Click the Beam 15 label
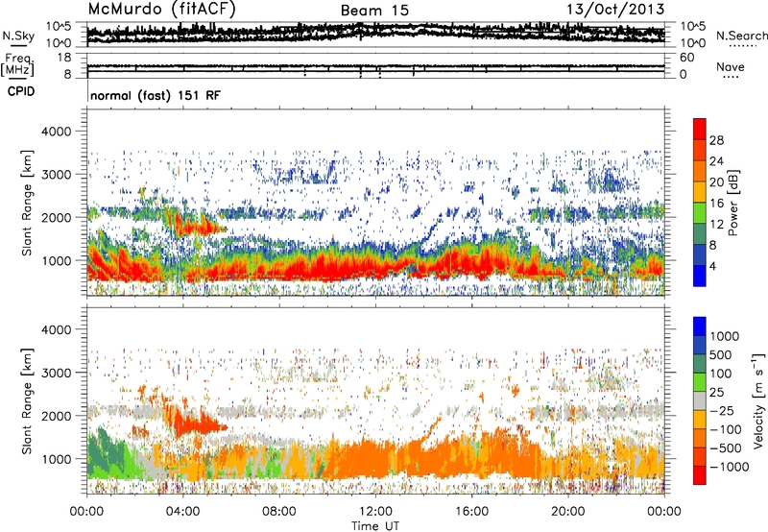Screen dimensions: 768x532 374,11
